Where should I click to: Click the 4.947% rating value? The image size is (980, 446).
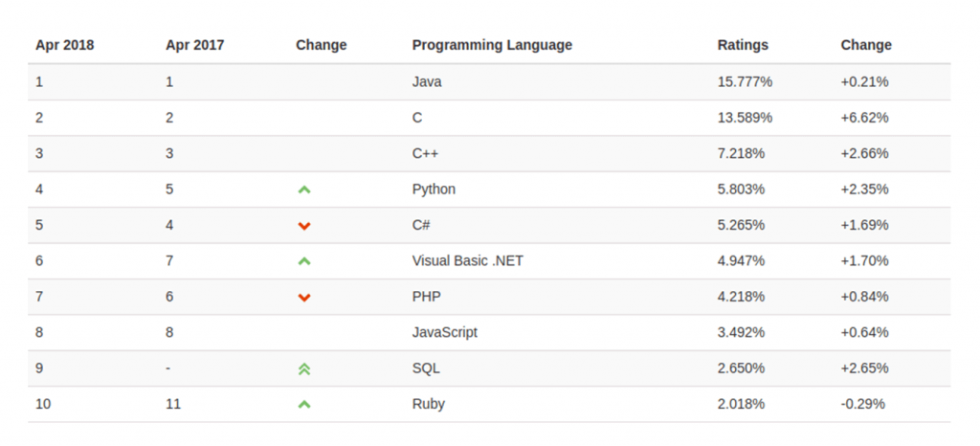(x=741, y=261)
